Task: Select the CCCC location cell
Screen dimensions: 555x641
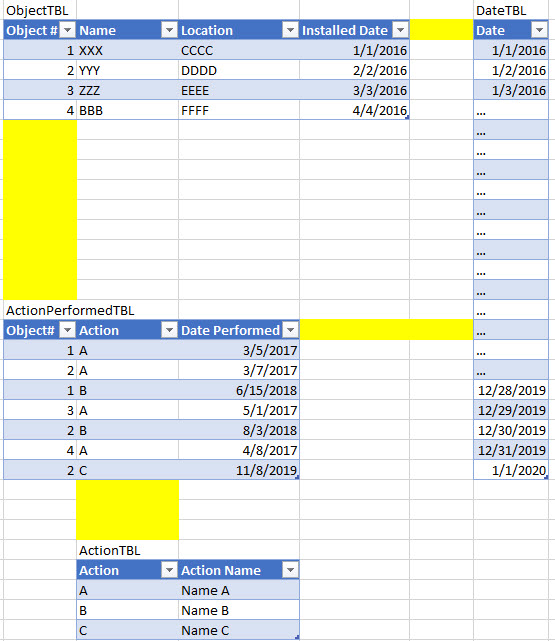Action: 239,50
